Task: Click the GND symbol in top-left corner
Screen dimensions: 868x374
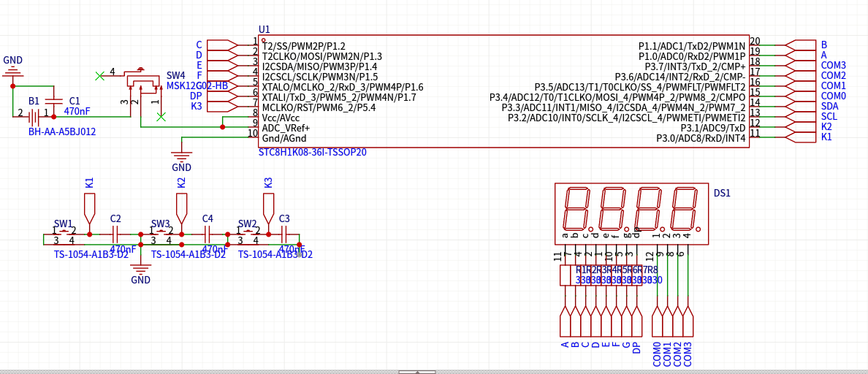Action: point(12,72)
